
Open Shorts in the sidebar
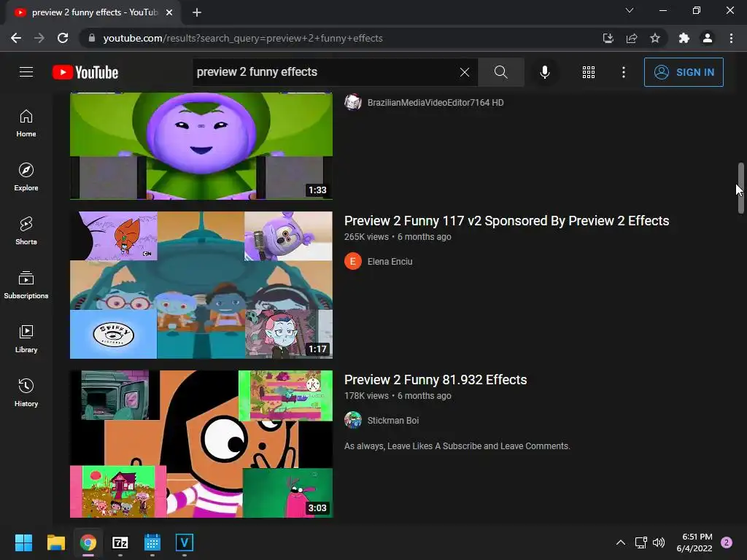pos(26,231)
